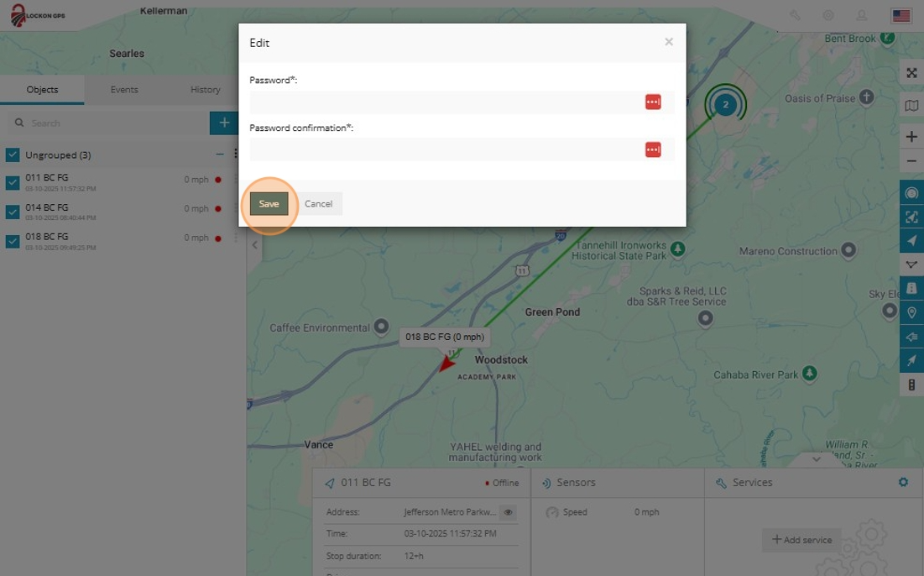Viewport: 924px width, 576px height.
Task: Add a new object with plus button
Action: [x=224, y=123]
